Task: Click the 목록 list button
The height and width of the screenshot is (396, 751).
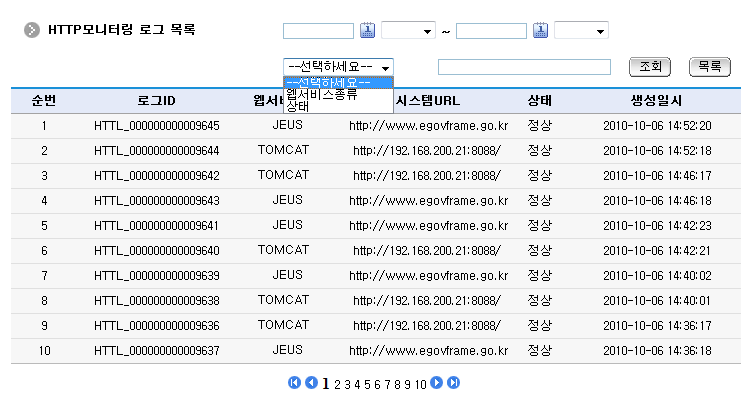Action: pyautogui.click(x=710, y=67)
